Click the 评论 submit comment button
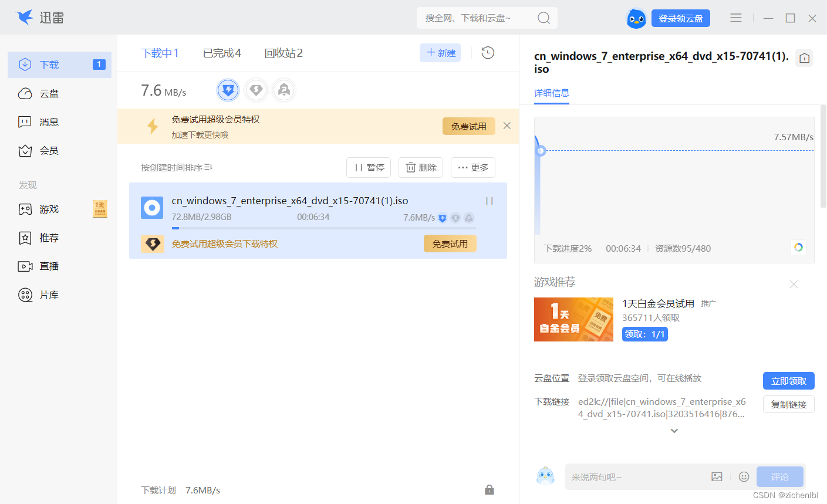The height and width of the screenshot is (504, 827). point(780,476)
